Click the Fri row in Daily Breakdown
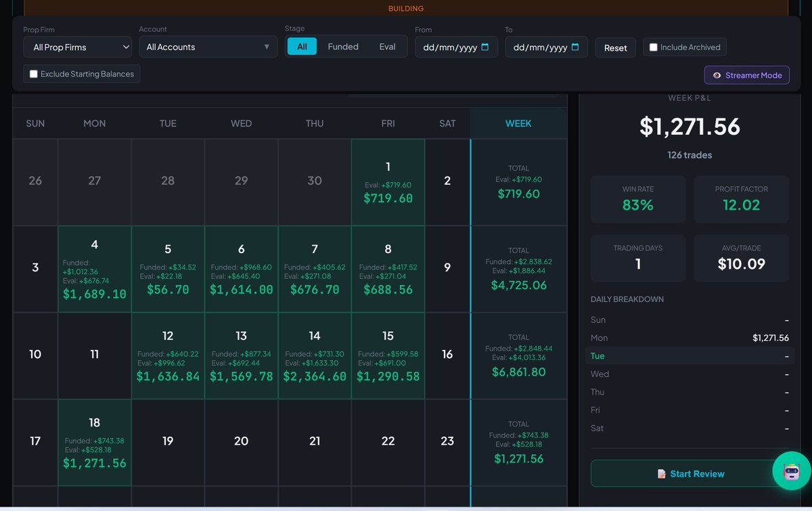The height and width of the screenshot is (511, 812). pos(690,410)
